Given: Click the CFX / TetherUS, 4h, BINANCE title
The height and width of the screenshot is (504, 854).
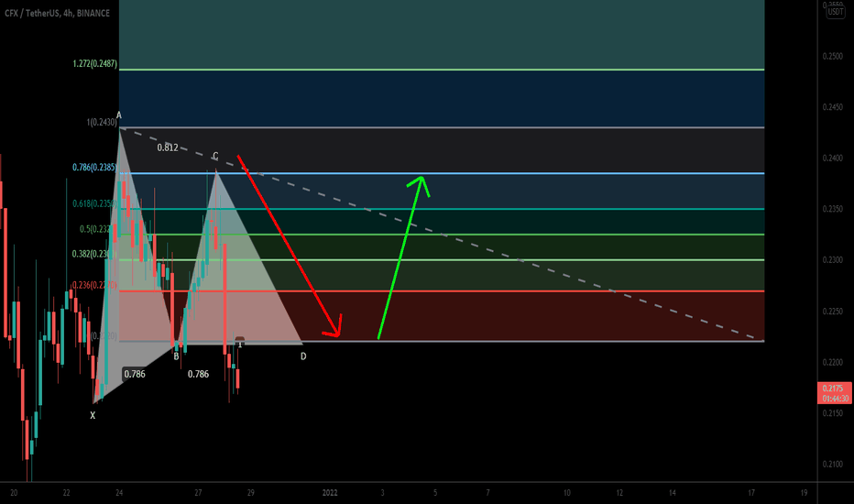Looking at the screenshot, I should [x=57, y=13].
